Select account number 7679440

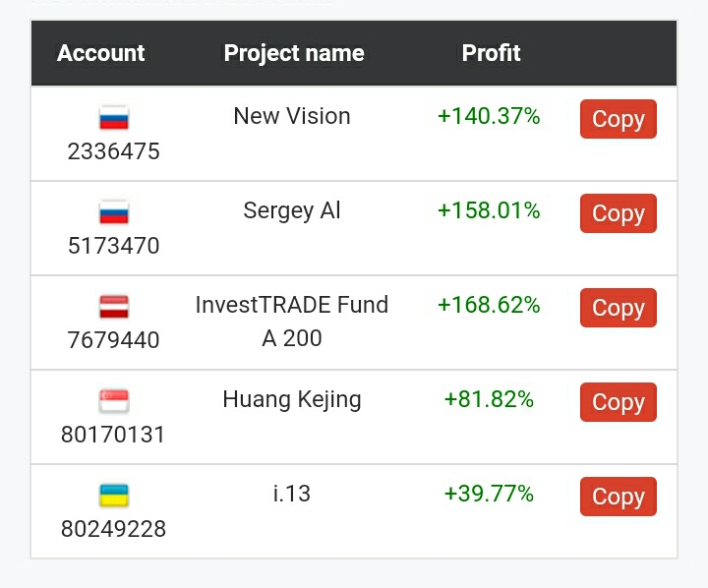pyautogui.click(x=114, y=340)
